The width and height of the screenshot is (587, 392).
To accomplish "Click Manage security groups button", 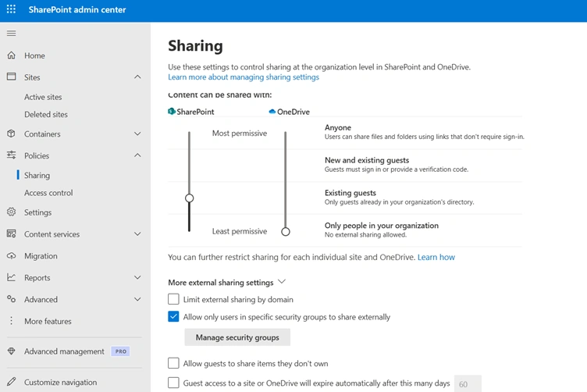I will click(237, 337).
